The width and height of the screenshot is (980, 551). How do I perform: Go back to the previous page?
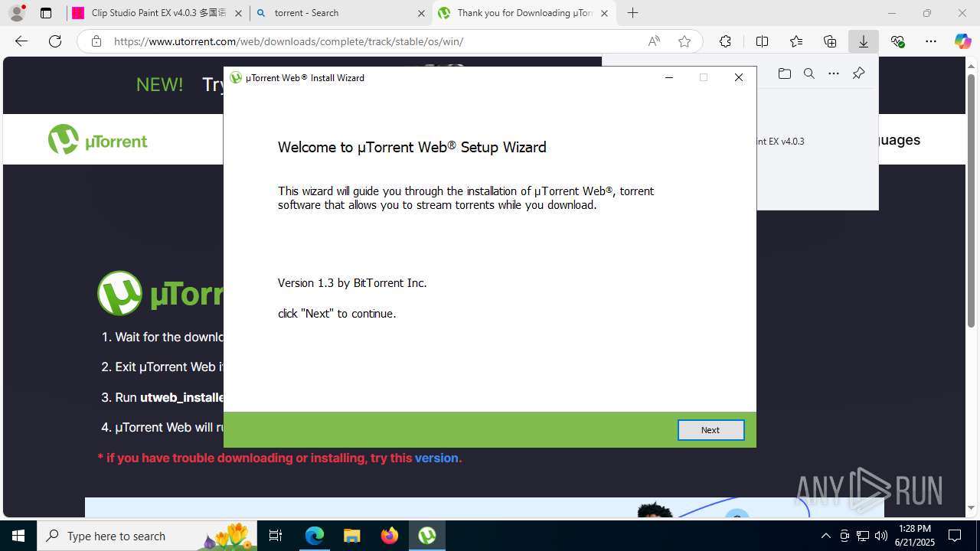click(x=21, y=41)
